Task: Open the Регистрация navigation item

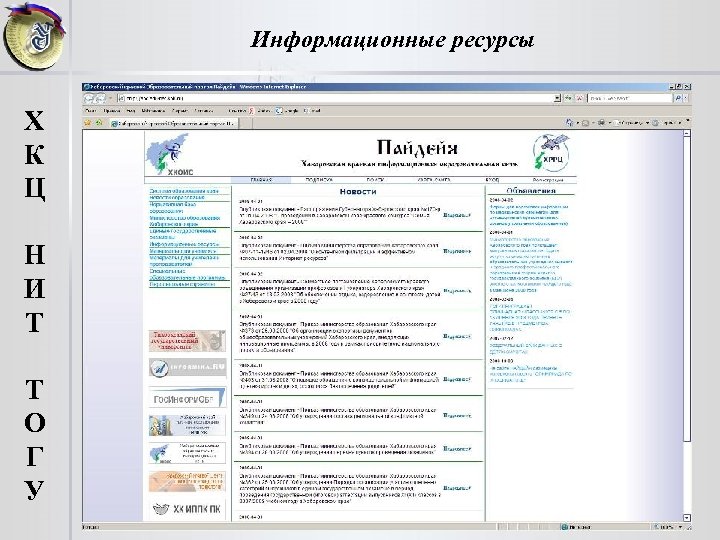Action: click(x=548, y=180)
